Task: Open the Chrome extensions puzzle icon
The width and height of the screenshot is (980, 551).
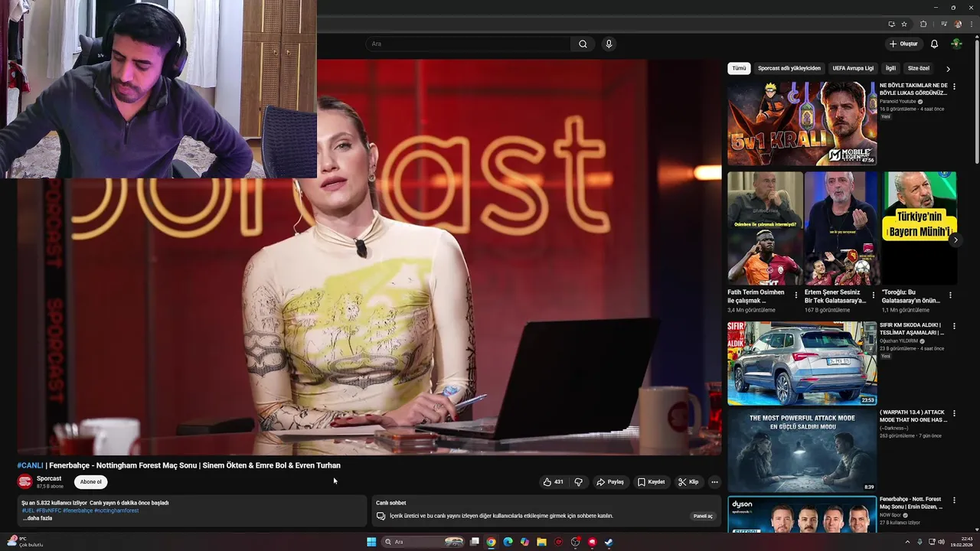Action: (923, 24)
